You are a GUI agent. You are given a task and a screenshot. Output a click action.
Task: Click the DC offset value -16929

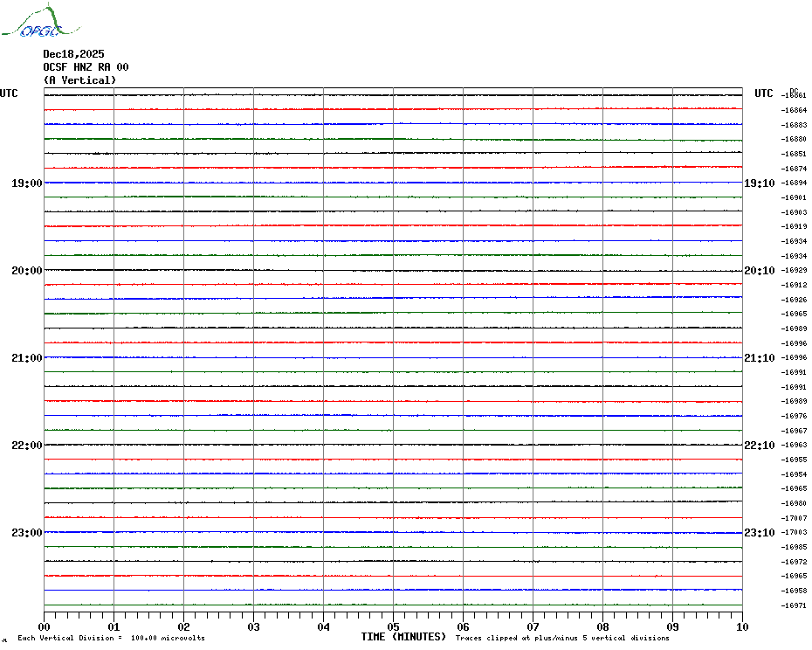click(794, 271)
